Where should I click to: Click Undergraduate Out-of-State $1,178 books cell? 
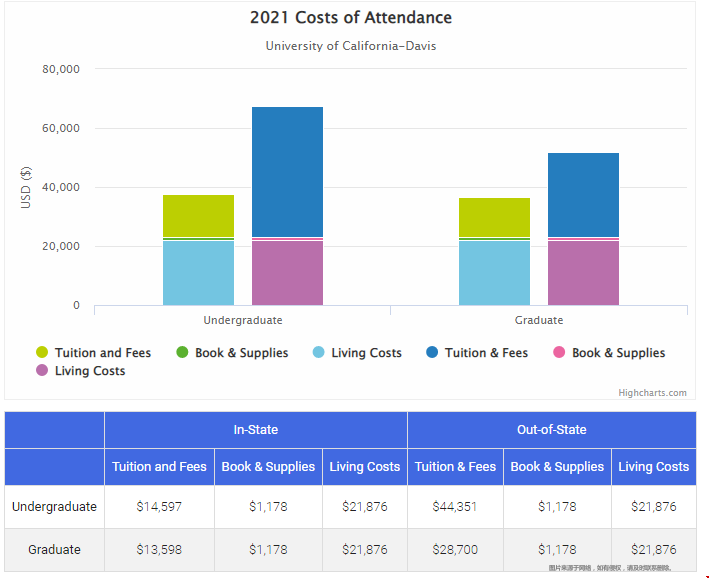point(557,507)
